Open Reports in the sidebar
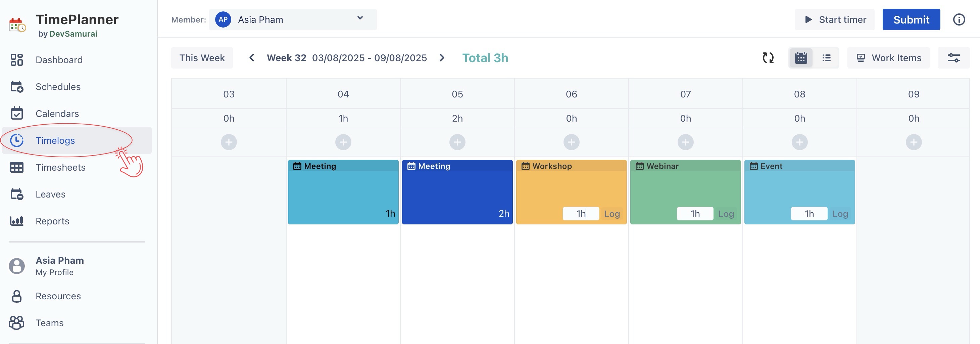The image size is (980, 344). click(52, 221)
